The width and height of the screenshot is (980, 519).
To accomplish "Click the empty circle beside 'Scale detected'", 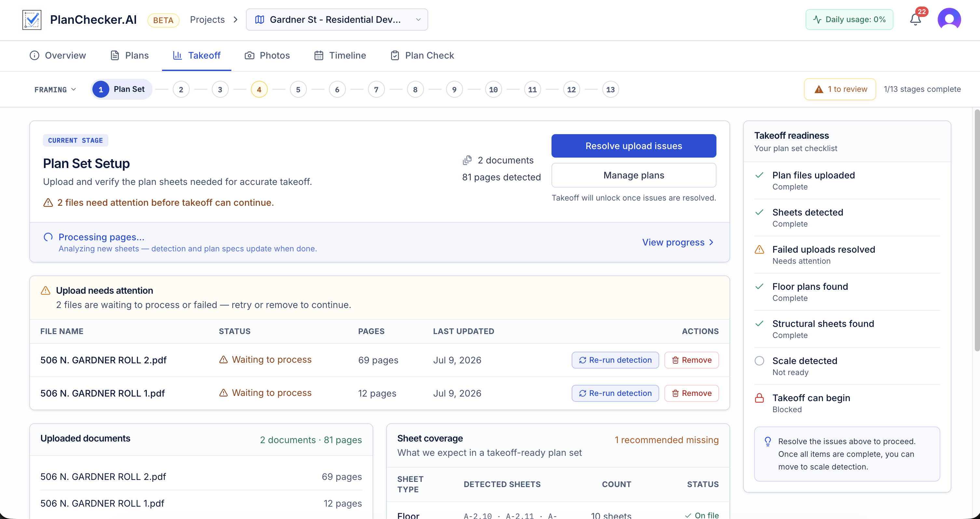I will click(759, 360).
